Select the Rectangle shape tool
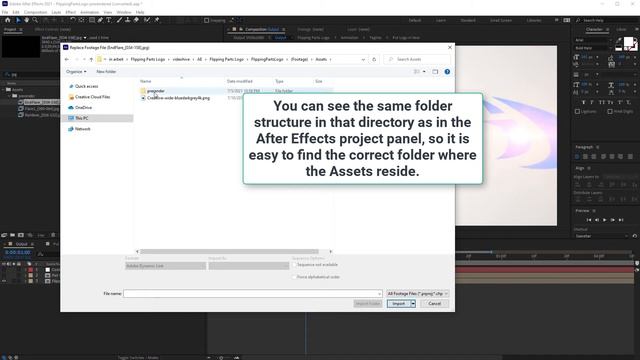 pyautogui.click(x=92, y=20)
